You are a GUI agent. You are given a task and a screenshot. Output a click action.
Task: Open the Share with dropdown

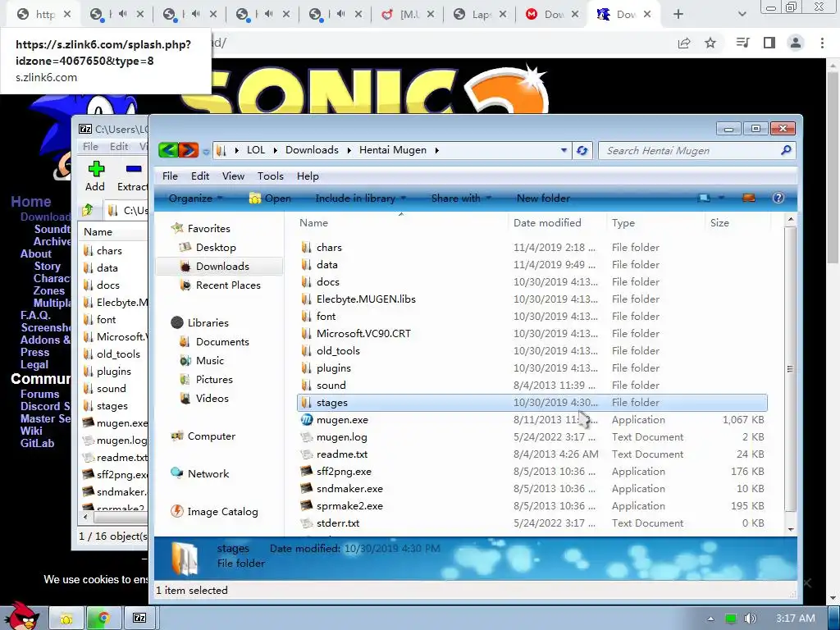461,199
